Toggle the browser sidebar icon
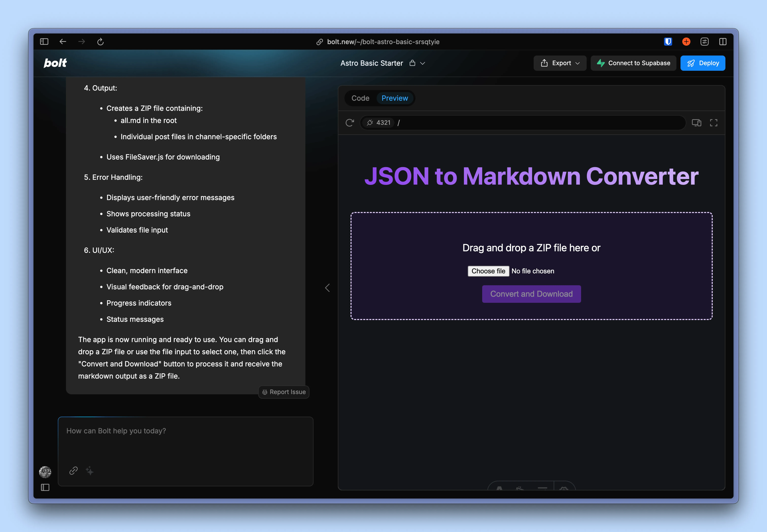This screenshot has width=767, height=532. [44, 42]
